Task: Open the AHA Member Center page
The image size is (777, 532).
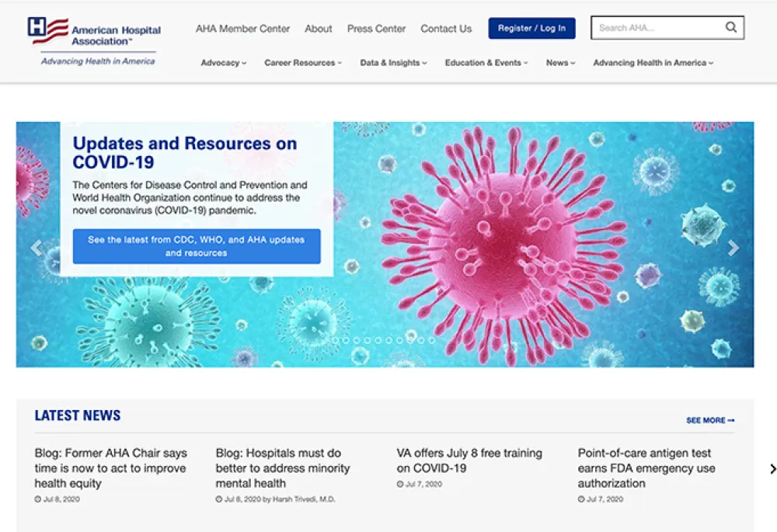Action: (x=242, y=29)
